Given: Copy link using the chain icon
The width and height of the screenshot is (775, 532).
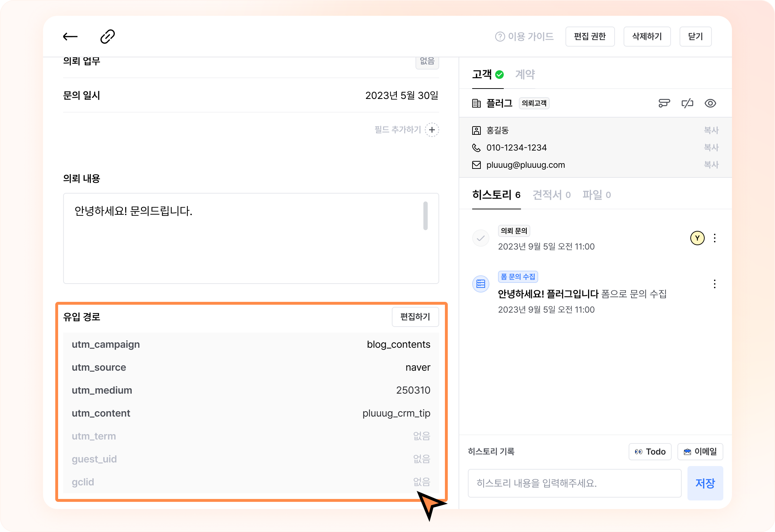Looking at the screenshot, I should pos(107,37).
